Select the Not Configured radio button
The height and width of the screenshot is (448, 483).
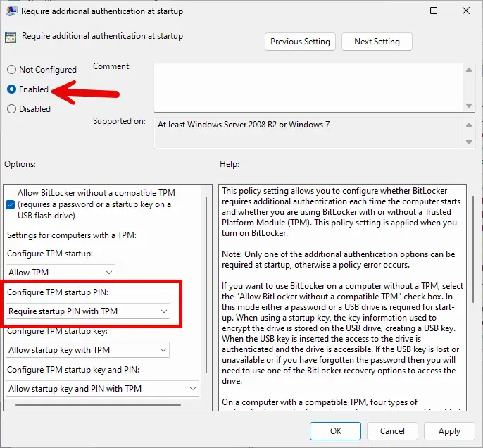[11, 70]
